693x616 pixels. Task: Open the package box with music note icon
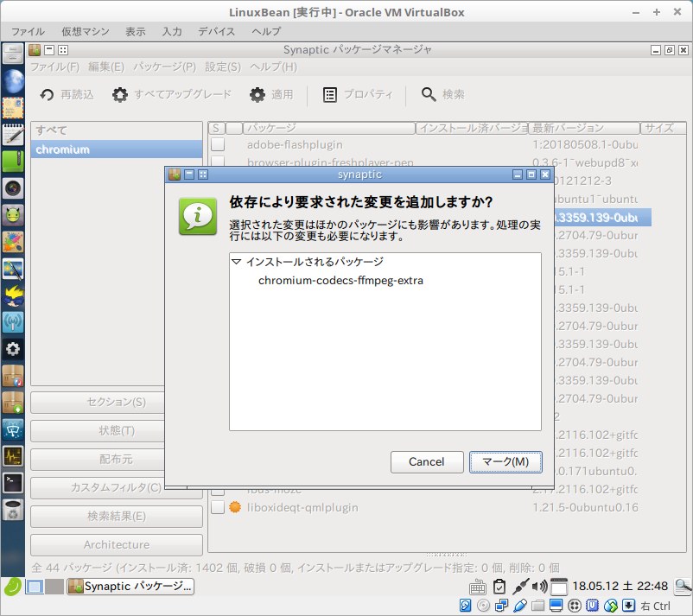[13, 376]
